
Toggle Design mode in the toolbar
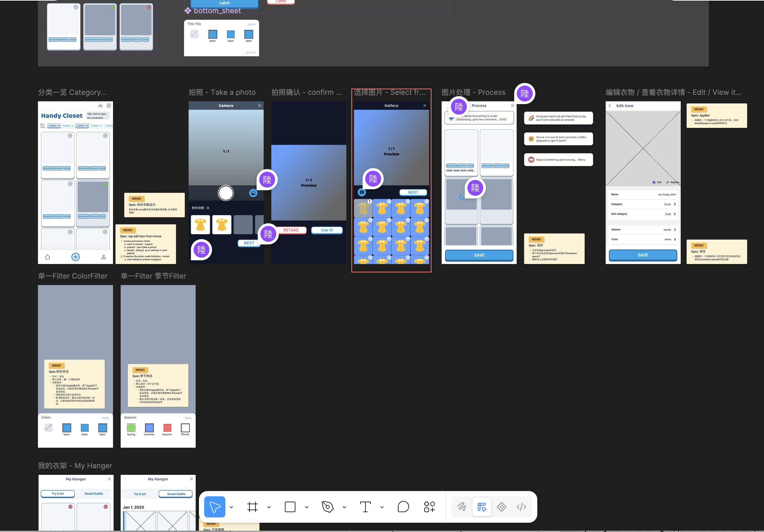[x=481, y=507]
